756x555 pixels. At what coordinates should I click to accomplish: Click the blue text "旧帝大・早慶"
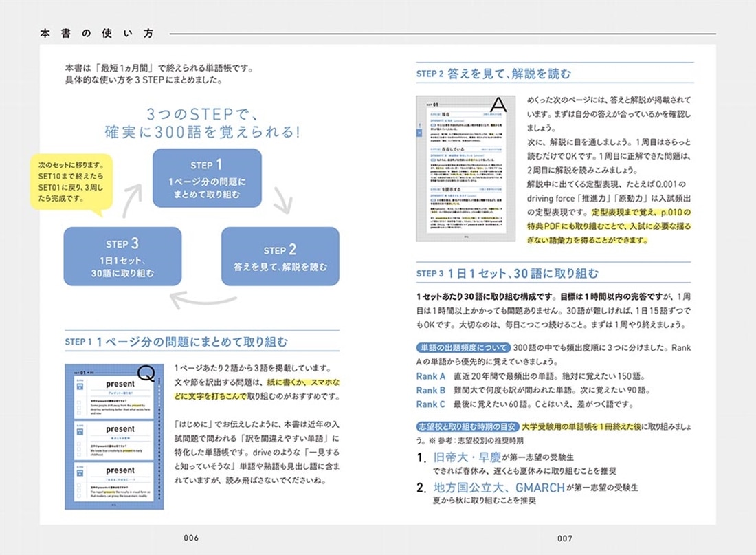[x=467, y=457]
